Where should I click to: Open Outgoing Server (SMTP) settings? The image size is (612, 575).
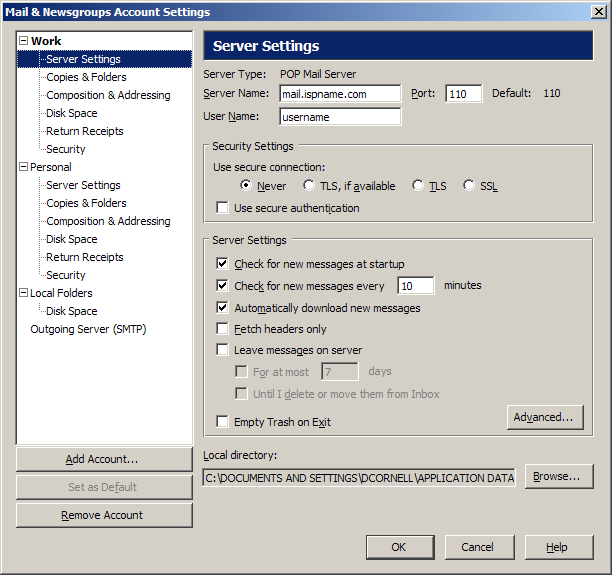[x=88, y=329]
